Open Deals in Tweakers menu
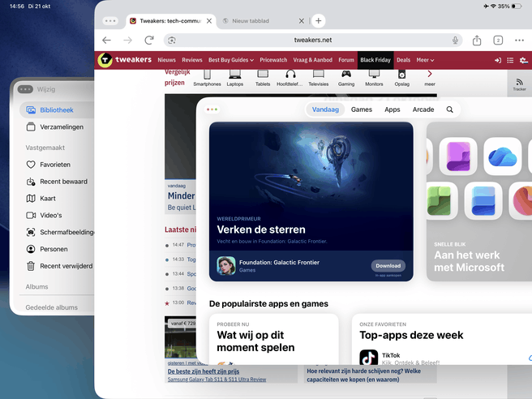Screen dimensions: 532x399 click(x=403, y=60)
